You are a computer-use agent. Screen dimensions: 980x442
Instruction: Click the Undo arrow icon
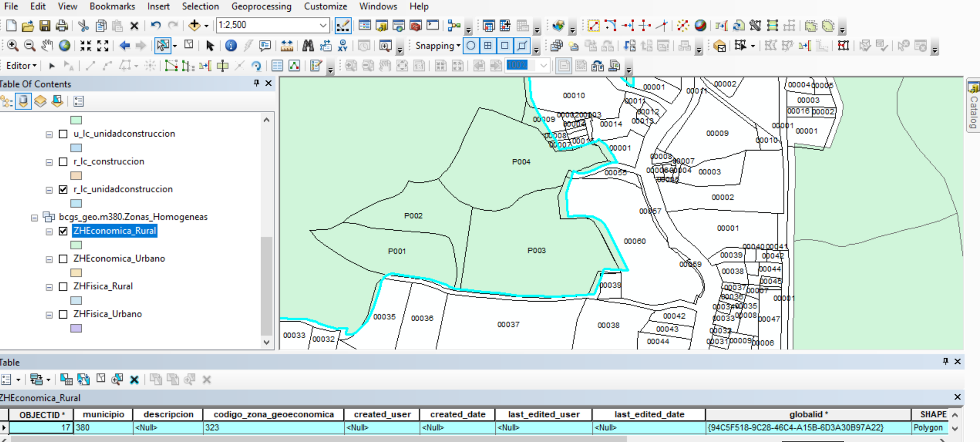click(156, 25)
